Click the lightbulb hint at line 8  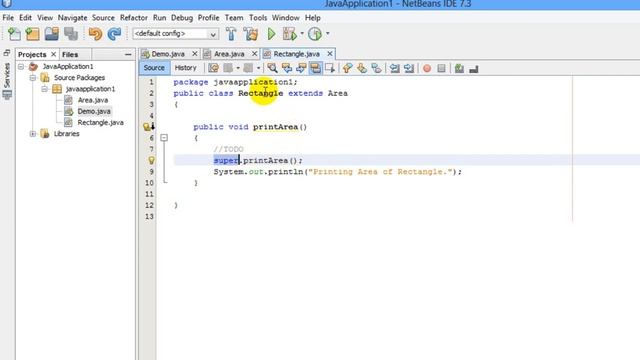pyautogui.click(x=151, y=160)
